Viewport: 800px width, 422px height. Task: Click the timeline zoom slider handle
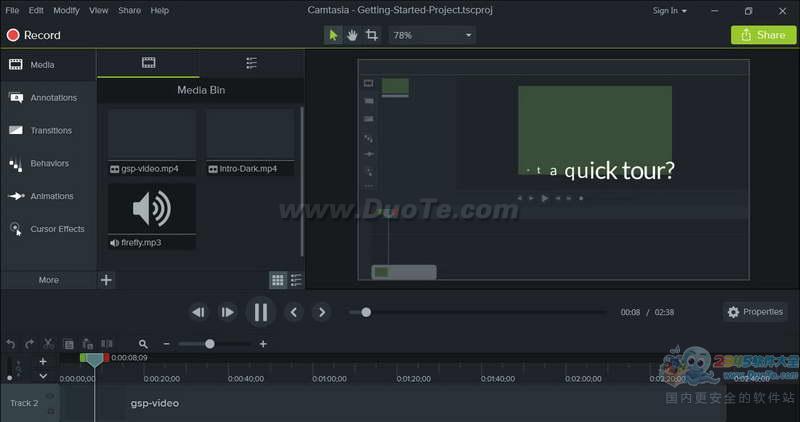(x=210, y=344)
